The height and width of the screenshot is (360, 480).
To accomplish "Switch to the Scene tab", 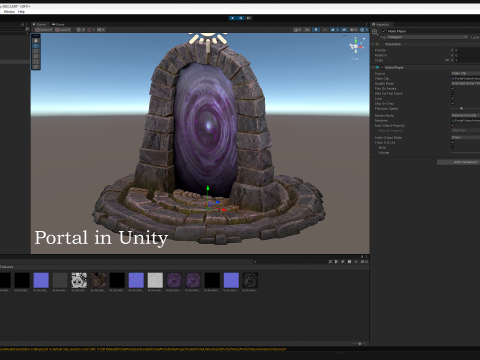I will 40,24.
